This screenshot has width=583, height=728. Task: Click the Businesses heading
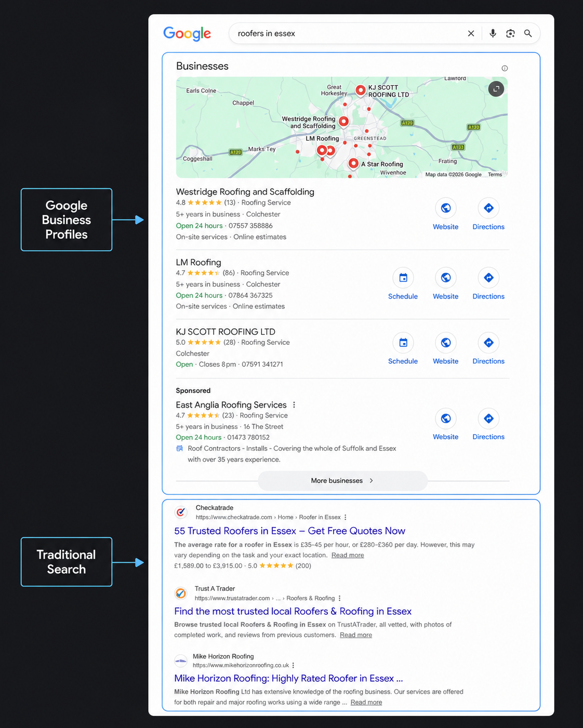click(202, 66)
